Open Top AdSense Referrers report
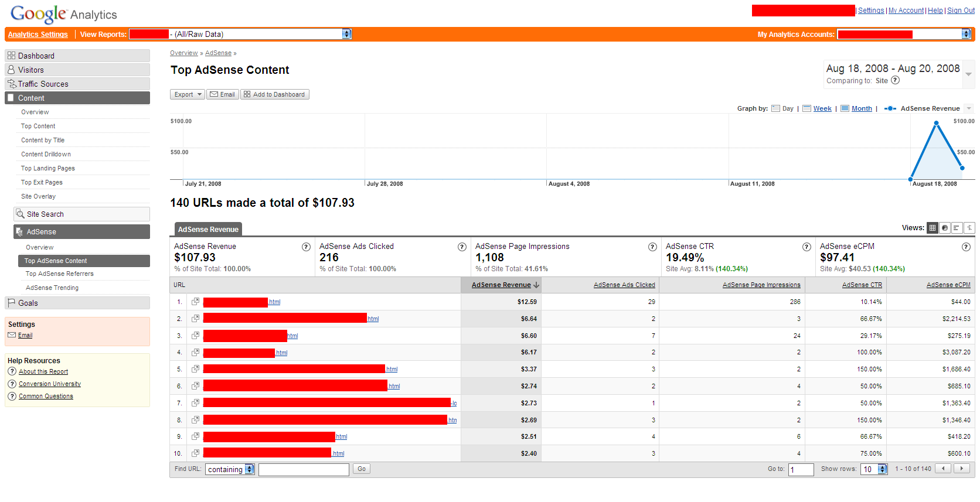 tap(59, 274)
